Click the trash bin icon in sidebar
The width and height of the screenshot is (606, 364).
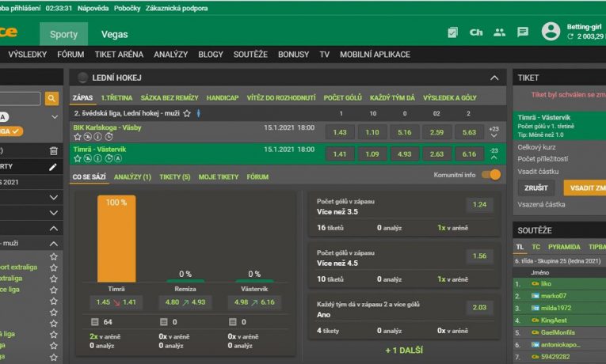53,150
